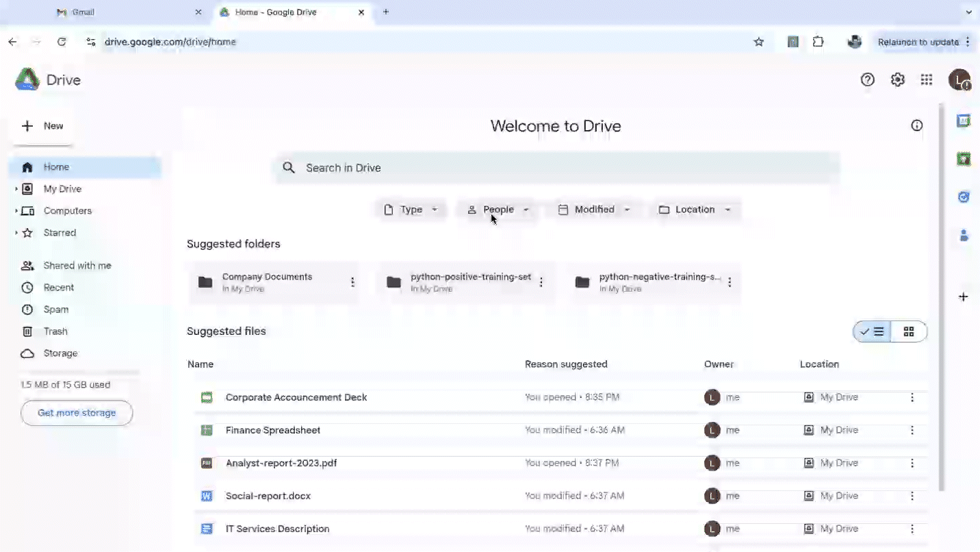The image size is (980, 552).
Task: Go to Shared with me
Action: [x=77, y=266]
